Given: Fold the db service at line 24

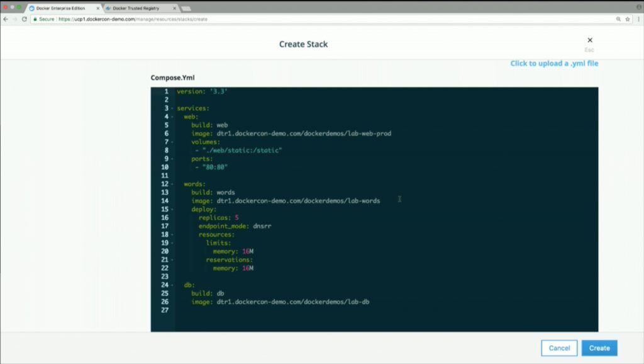Looking at the screenshot, I should coord(172,285).
